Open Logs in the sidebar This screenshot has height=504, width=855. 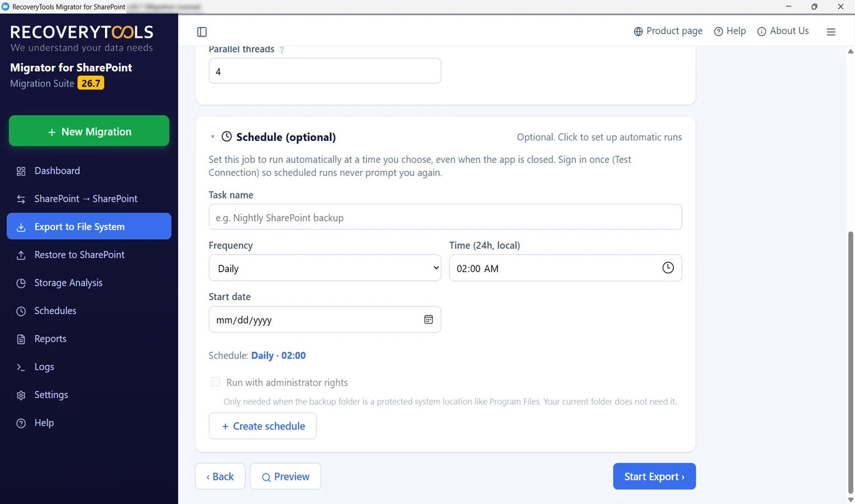[89, 367]
